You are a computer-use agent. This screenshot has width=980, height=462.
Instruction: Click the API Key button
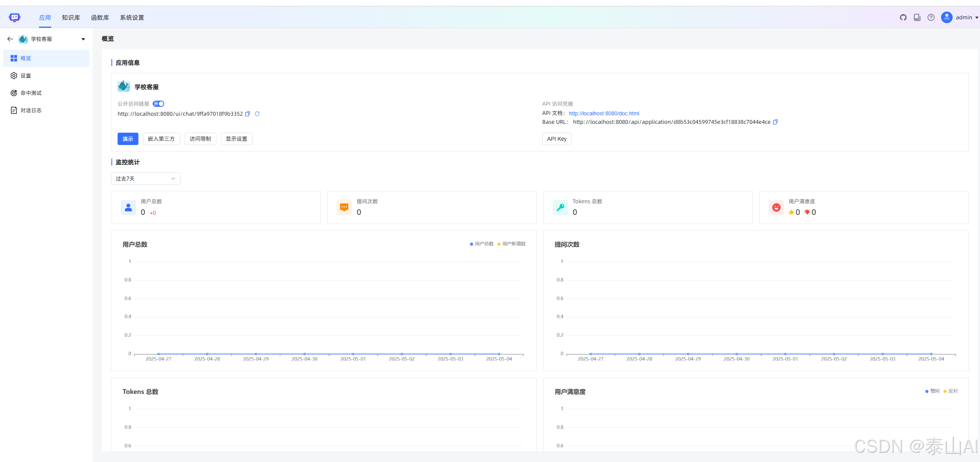point(556,139)
